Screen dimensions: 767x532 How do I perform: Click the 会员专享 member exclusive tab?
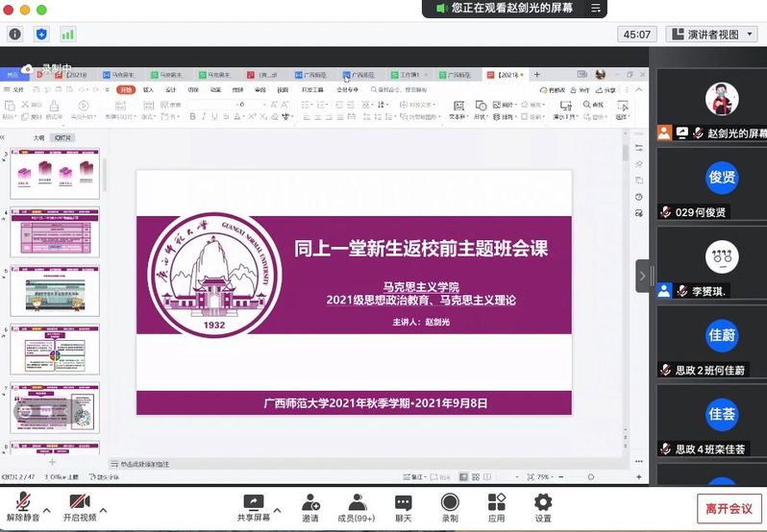(347, 90)
